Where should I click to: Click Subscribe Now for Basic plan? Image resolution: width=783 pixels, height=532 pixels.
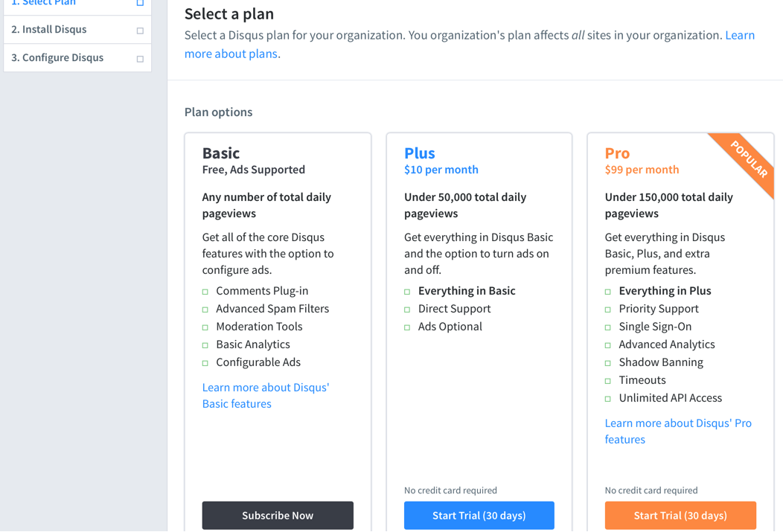coord(278,515)
